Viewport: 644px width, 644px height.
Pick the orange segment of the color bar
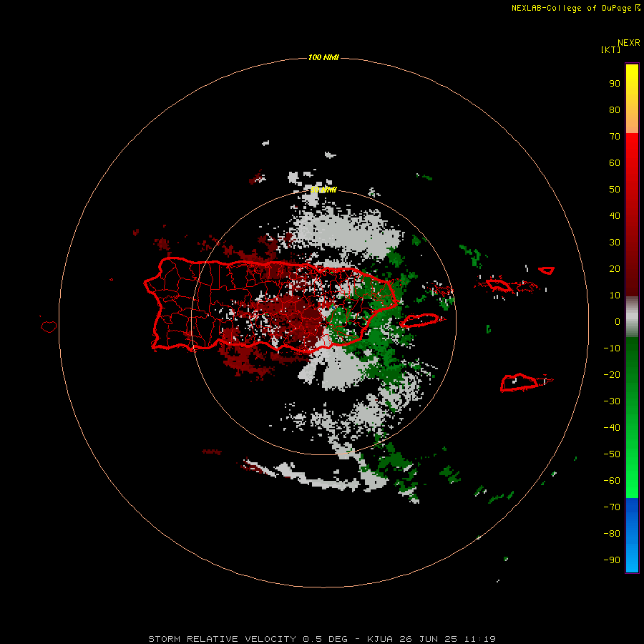(x=632, y=121)
